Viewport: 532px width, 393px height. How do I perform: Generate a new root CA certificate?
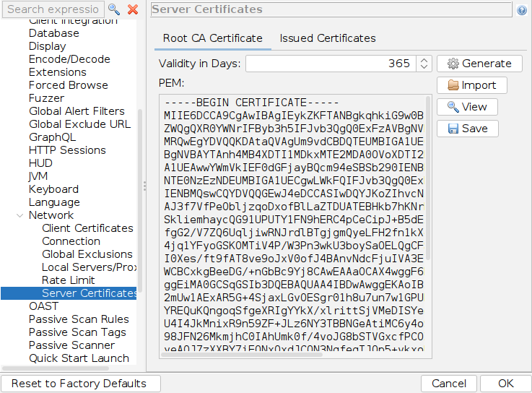(479, 64)
